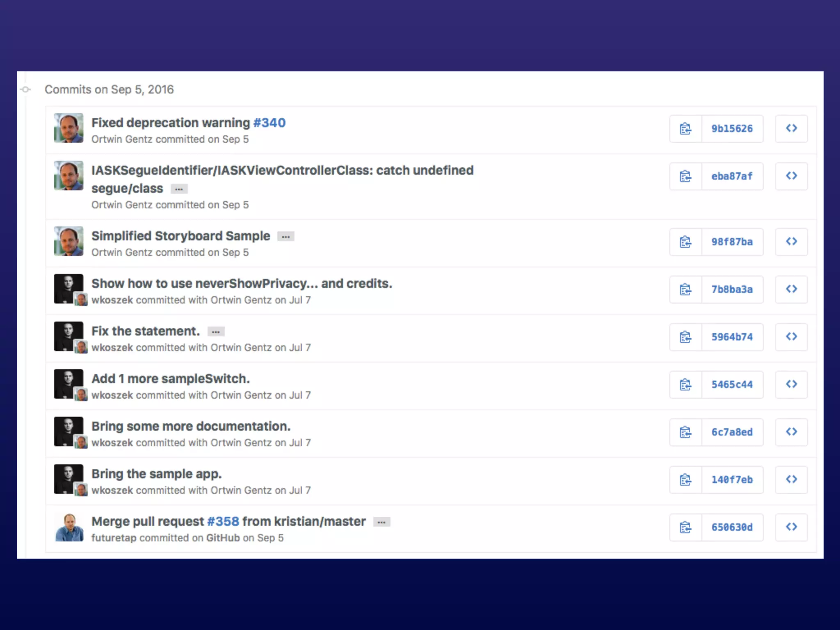Expand Simplified Storyboard Sample commit details
The height and width of the screenshot is (630, 840).
pos(285,237)
